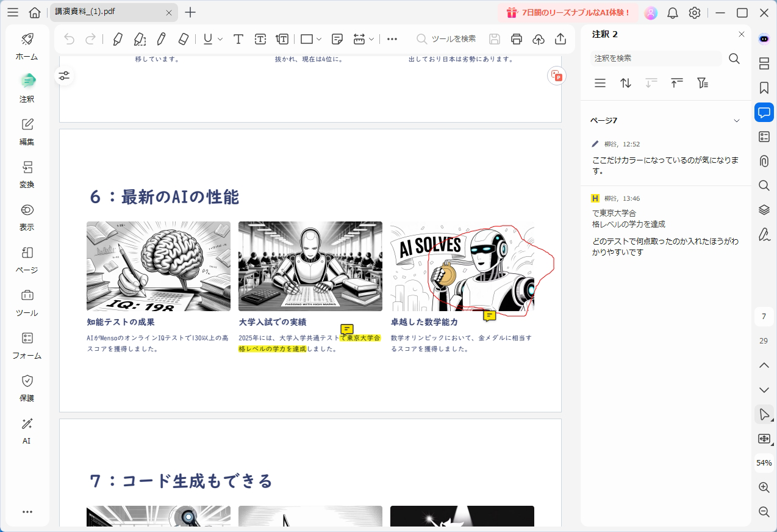The height and width of the screenshot is (532, 777).
Task: Toggle the bookmarks panel
Action: [764, 87]
